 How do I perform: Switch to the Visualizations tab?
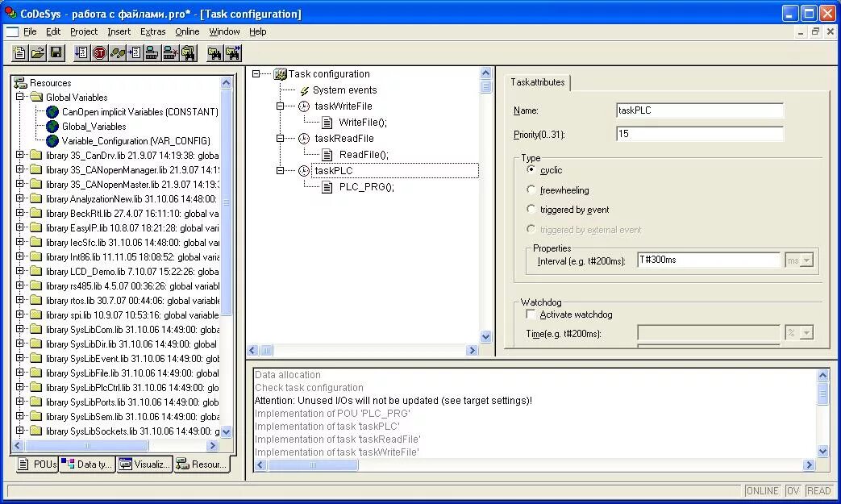(x=145, y=464)
